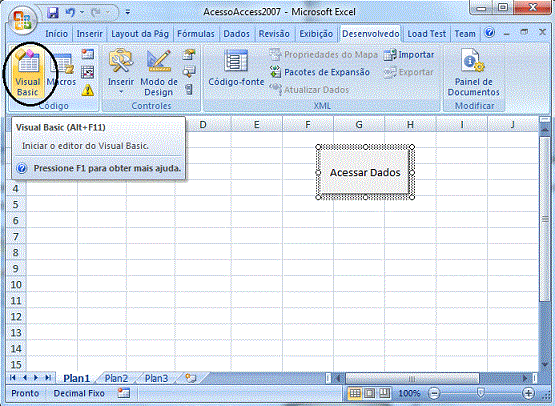Select row 12 header

click(x=16, y=316)
